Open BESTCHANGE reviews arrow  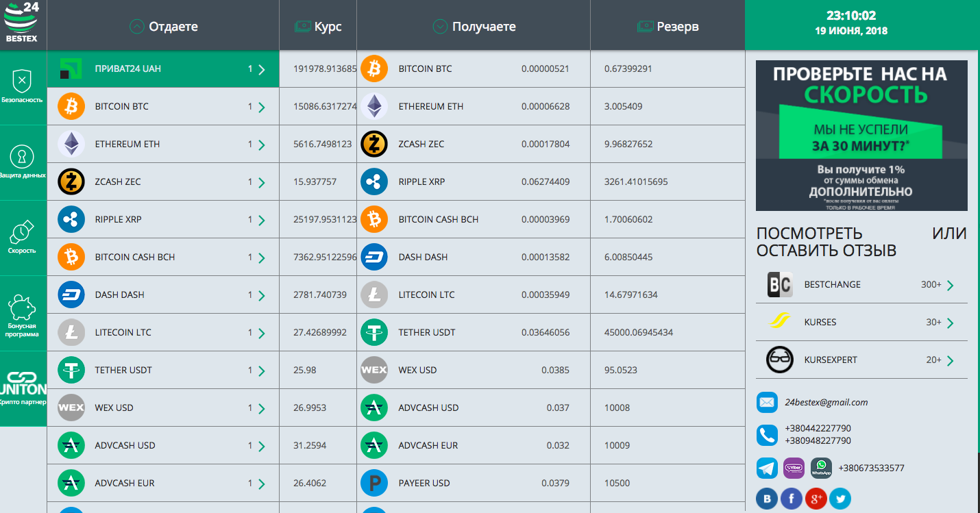click(950, 285)
